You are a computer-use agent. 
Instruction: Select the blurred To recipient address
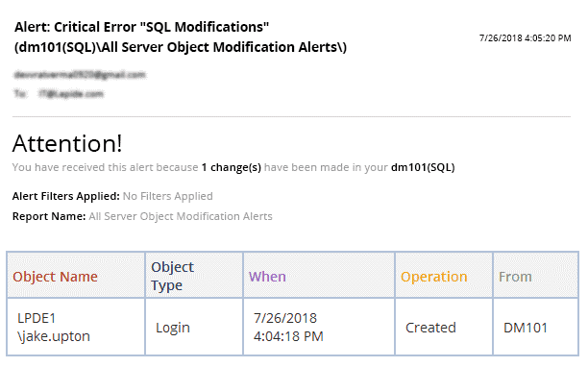point(71,94)
